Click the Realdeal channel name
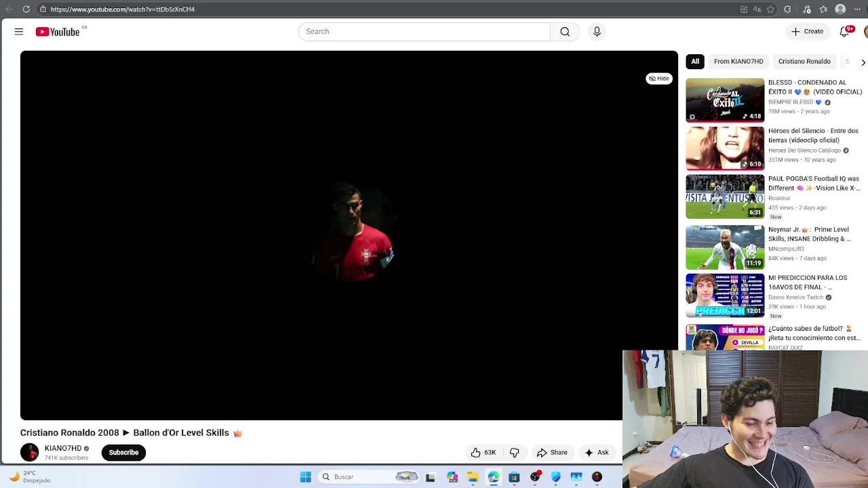This screenshot has width=868, height=488. (x=779, y=199)
